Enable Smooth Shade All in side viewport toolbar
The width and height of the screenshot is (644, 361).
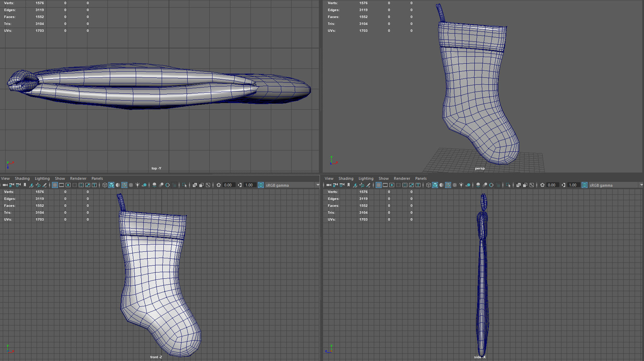point(435,185)
